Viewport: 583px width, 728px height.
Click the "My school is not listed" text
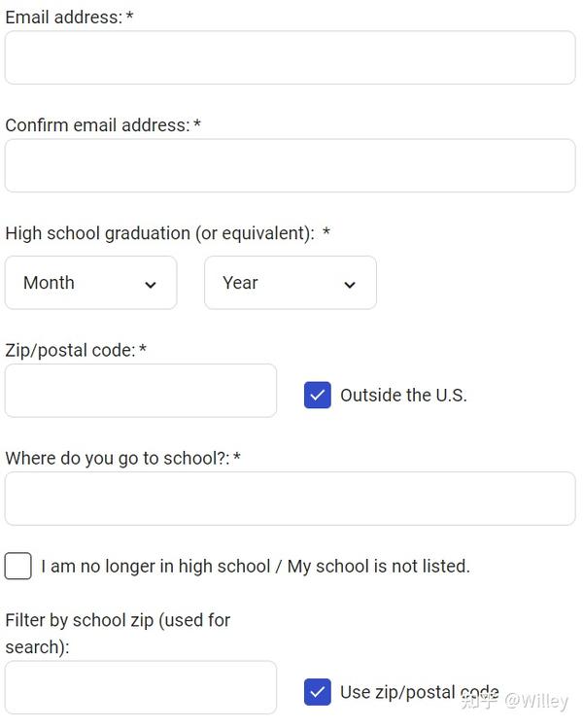[x=378, y=566]
